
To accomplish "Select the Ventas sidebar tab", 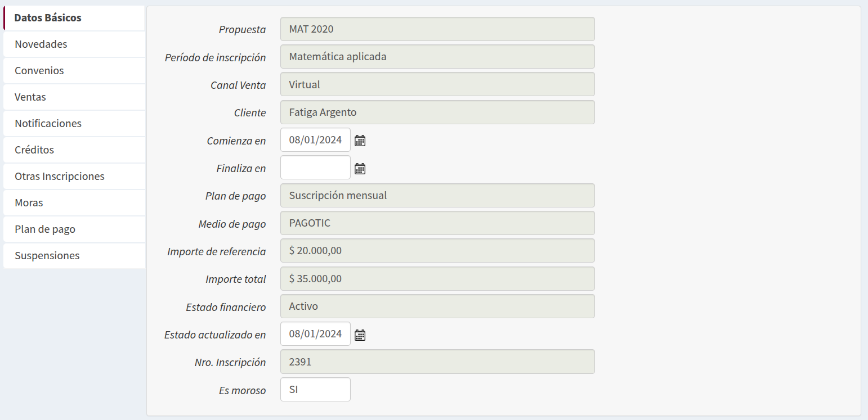I will [x=74, y=97].
